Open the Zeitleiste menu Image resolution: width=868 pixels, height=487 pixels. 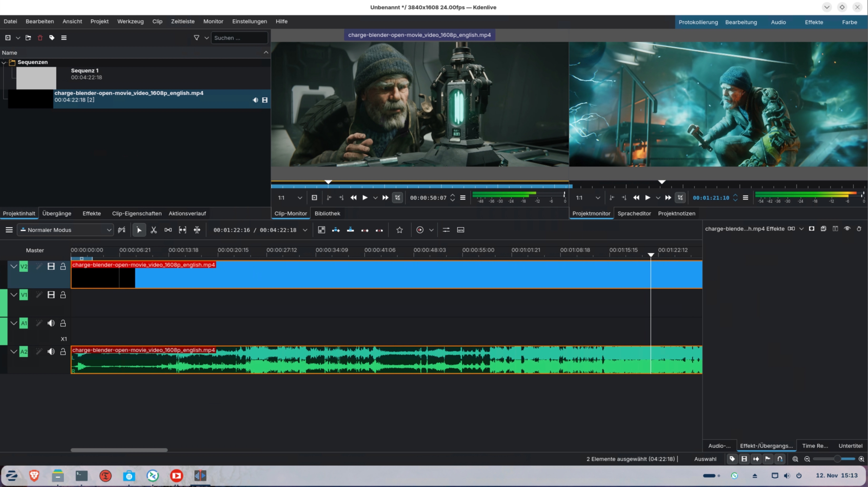point(182,21)
